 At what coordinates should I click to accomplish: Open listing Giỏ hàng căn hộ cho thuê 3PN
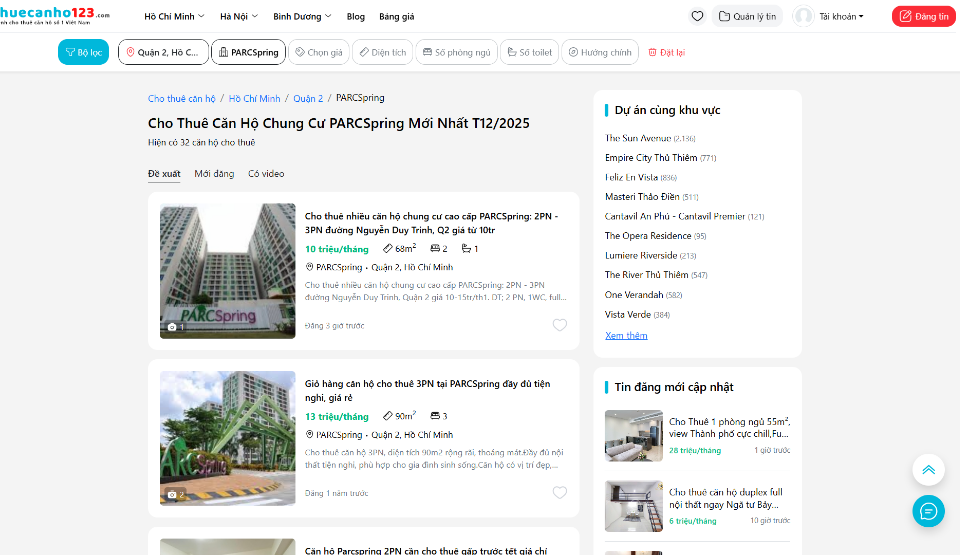[427, 390]
